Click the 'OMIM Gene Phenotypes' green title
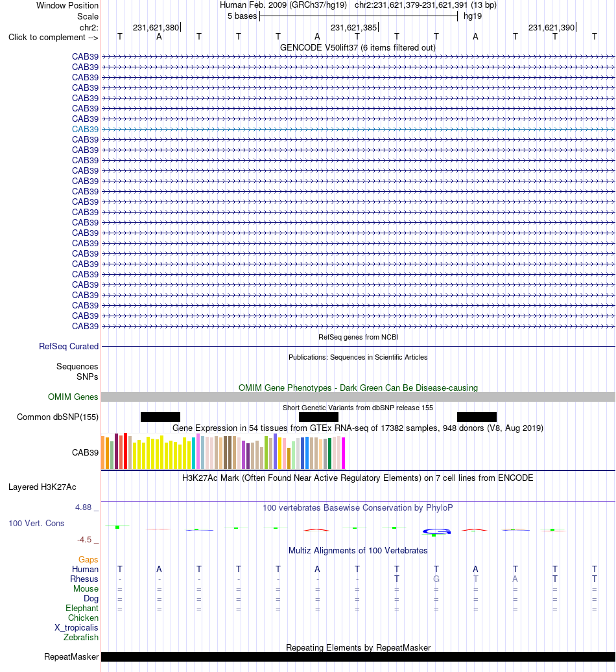Image resolution: width=616 pixels, height=672 pixels. pos(358,388)
